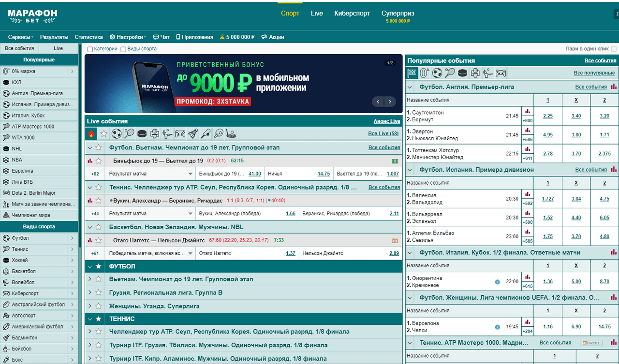The width and height of the screenshot is (619, 364).
Task: Select the esports gamepad icon in Популярные события
Action: tap(501, 73)
